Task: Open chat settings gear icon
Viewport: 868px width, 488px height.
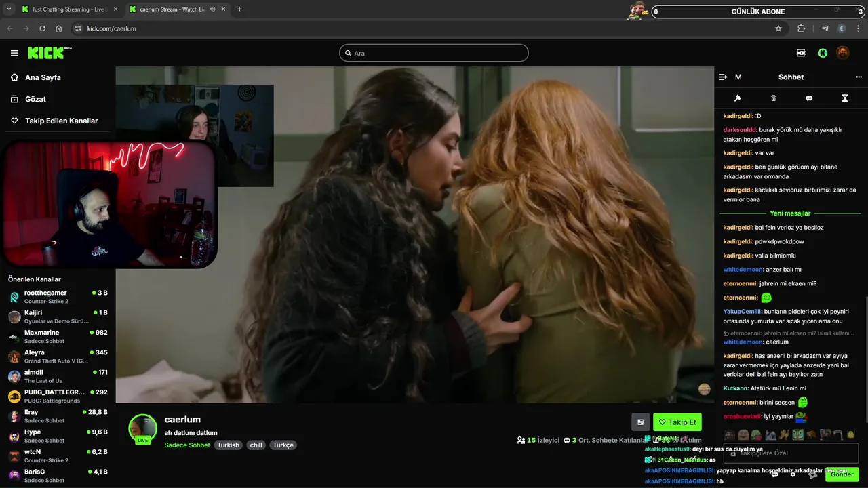Action: (x=793, y=474)
